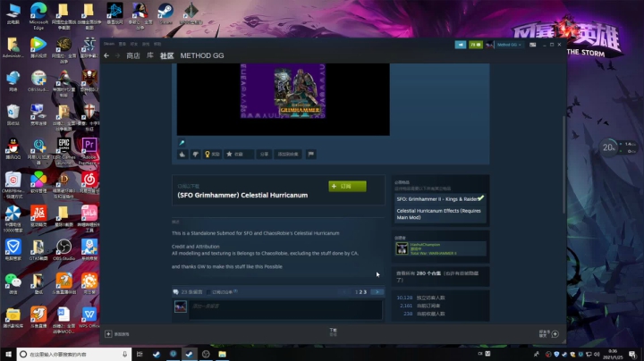Viewport: 644px width, 361px height.
Task: Open the METHOD GG profile tab
Action: [x=202, y=55]
